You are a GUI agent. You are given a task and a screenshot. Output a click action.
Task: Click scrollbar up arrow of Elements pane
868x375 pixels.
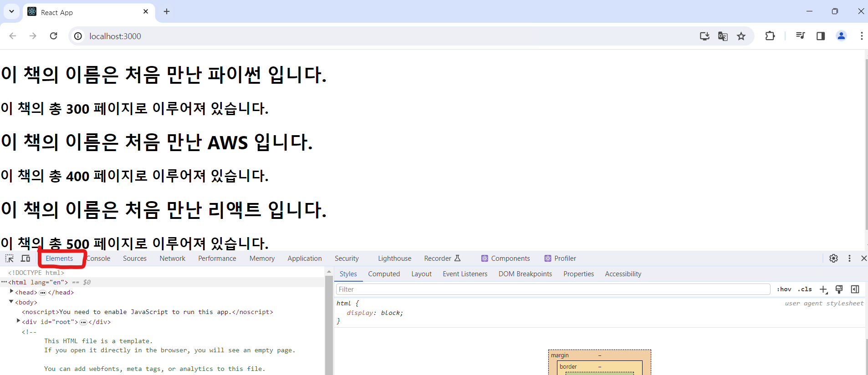coord(329,272)
